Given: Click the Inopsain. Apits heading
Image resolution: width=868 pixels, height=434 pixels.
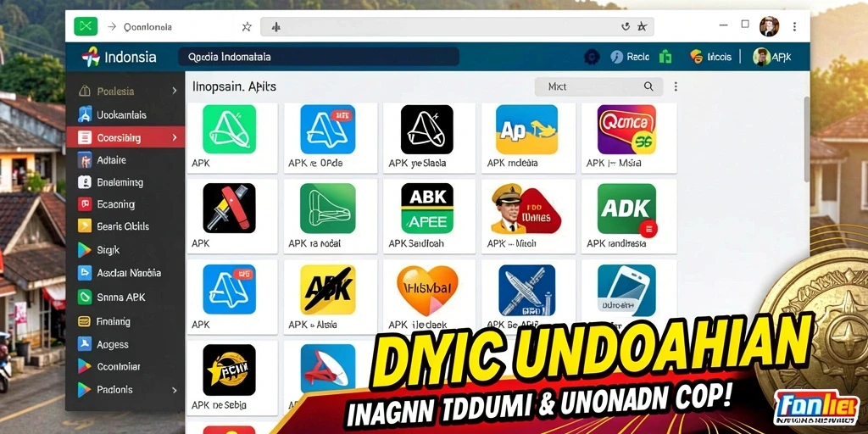Looking at the screenshot, I should 234,86.
